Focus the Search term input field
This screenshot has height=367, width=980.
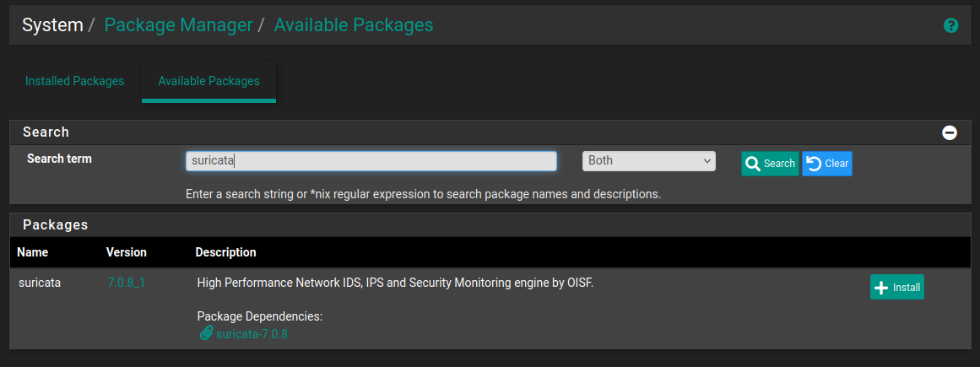tap(371, 161)
